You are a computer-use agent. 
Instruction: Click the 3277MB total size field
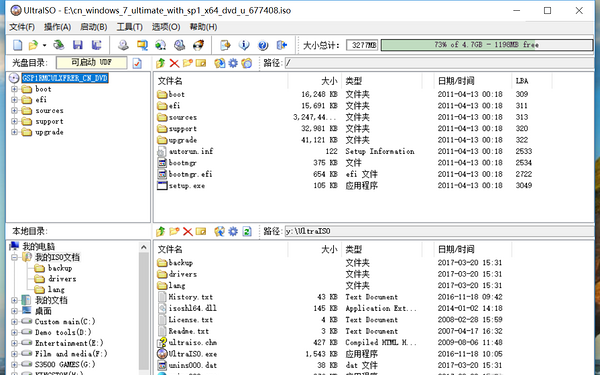(x=362, y=45)
